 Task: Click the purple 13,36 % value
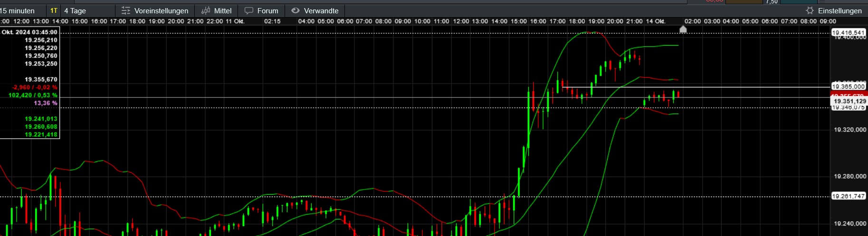coord(46,103)
